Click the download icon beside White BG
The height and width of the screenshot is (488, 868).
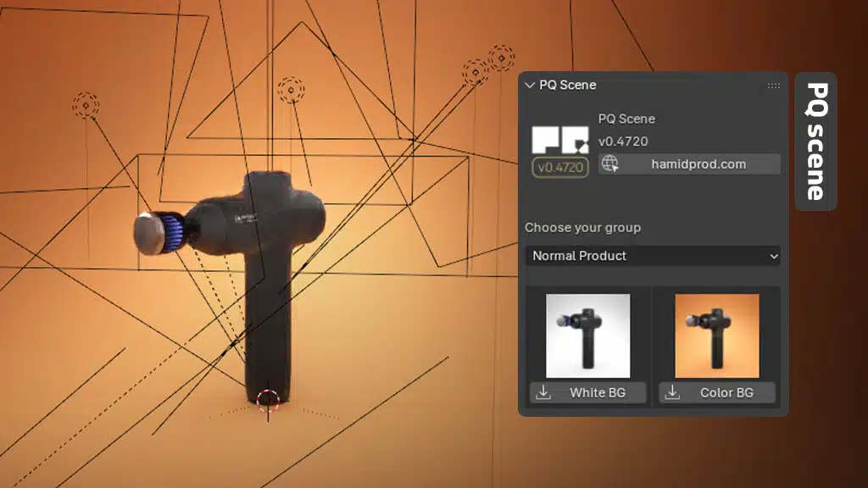click(x=544, y=393)
